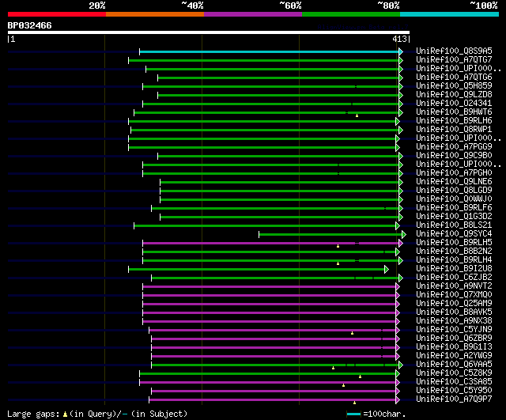The image size is (506, 420).
Task: Select the UniRef100_B9RLH4 label
Action: tap(454, 260)
